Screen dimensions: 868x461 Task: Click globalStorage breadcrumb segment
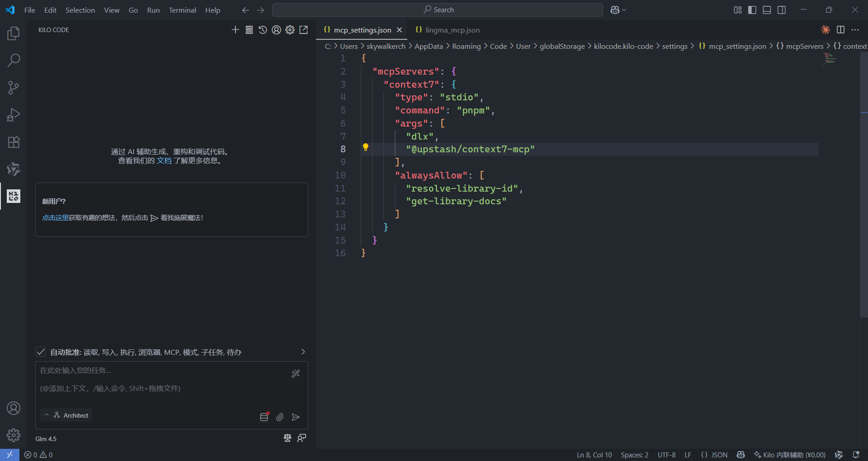click(562, 46)
